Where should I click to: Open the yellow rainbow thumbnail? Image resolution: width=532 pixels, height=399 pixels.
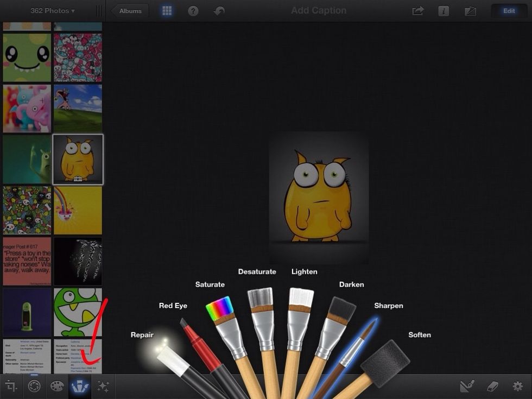(78, 211)
